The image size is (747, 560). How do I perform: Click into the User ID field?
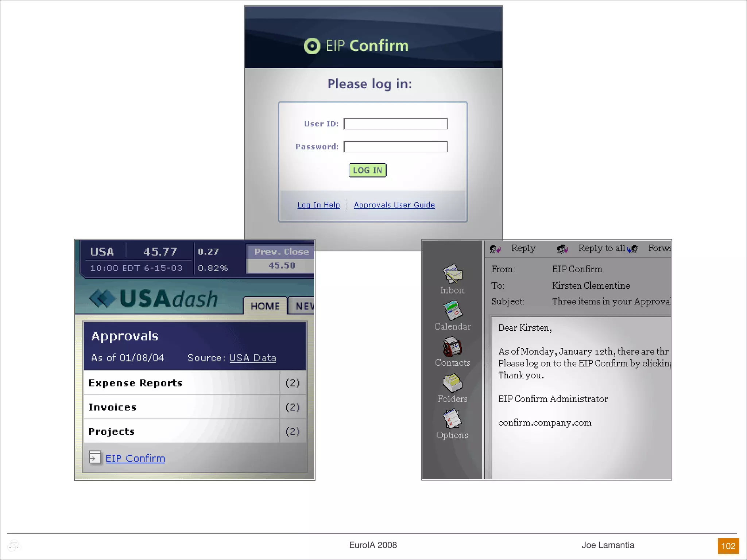pos(395,124)
